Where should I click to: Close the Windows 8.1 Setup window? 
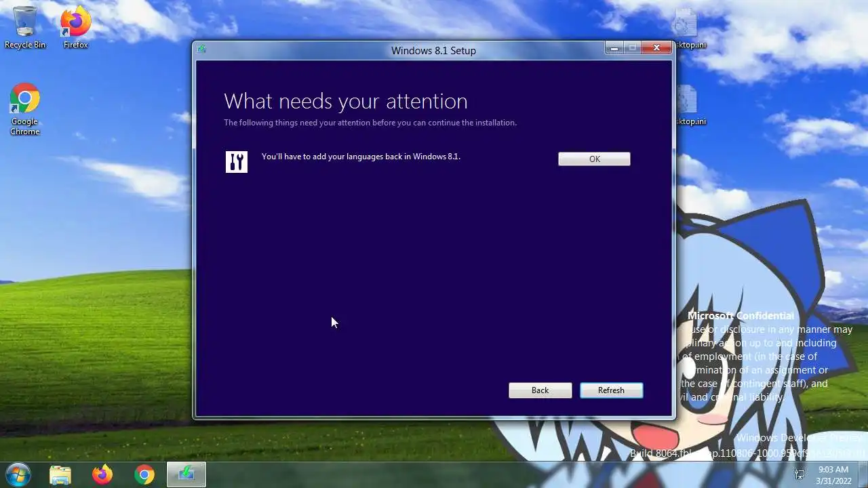click(x=656, y=47)
